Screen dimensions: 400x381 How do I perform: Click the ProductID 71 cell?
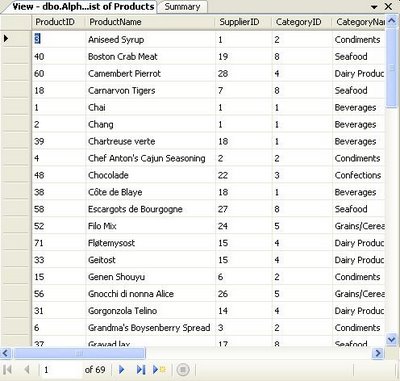tap(59, 243)
